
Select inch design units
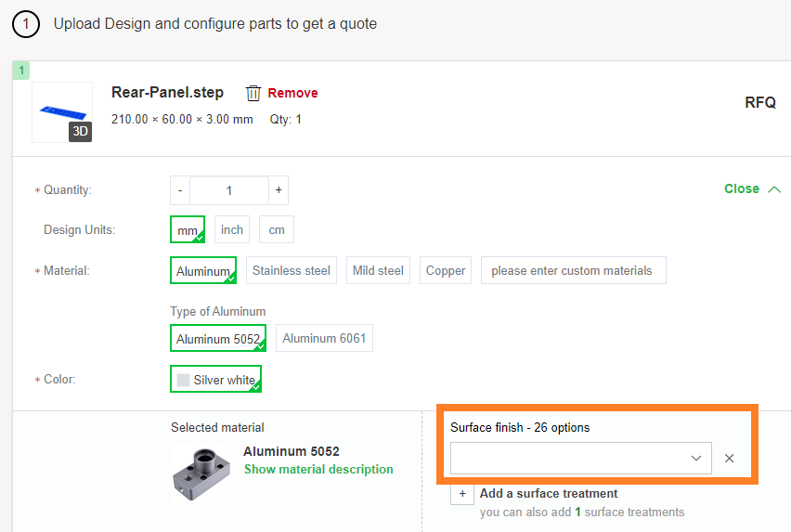(232, 229)
